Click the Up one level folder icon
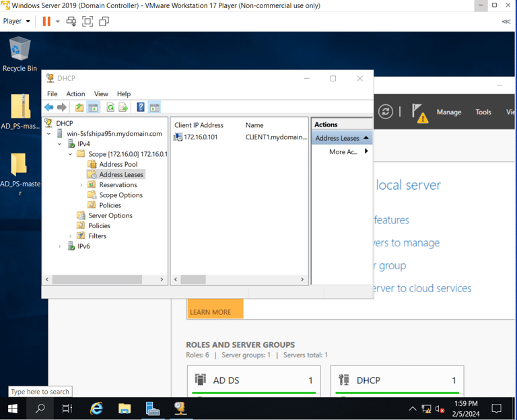Viewport: 517px width, 420px height. (79, 107)
